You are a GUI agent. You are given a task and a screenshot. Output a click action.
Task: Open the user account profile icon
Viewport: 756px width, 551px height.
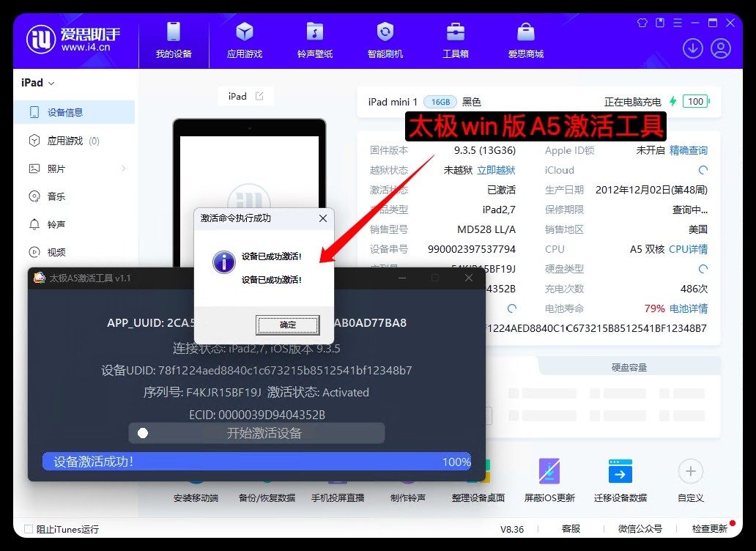[721, 48]
